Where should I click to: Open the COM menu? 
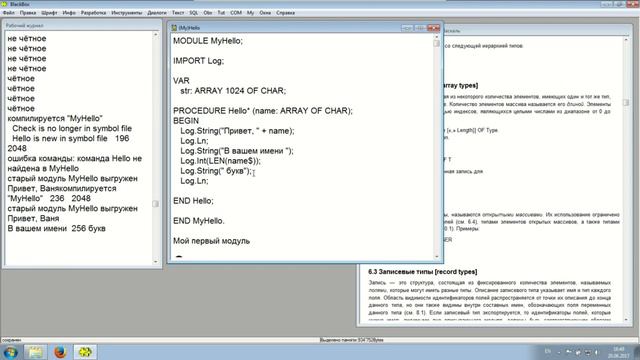click(x=236, y=13)
